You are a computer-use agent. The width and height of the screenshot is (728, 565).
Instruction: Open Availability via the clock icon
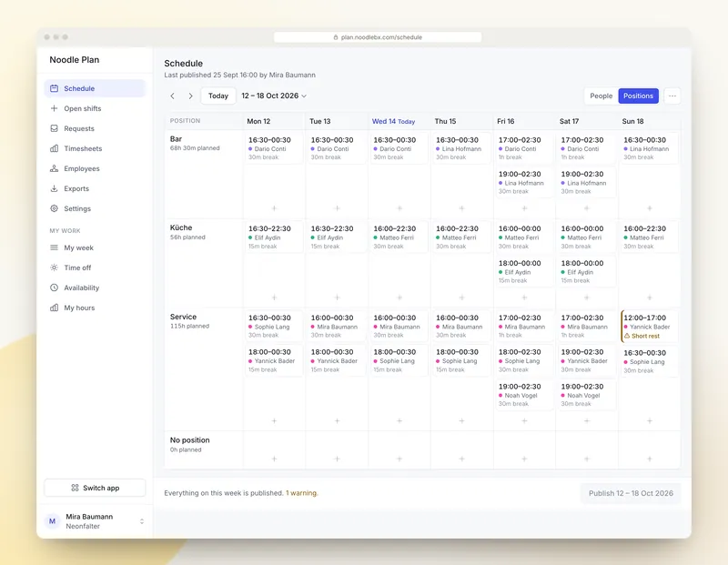[55, 288]
